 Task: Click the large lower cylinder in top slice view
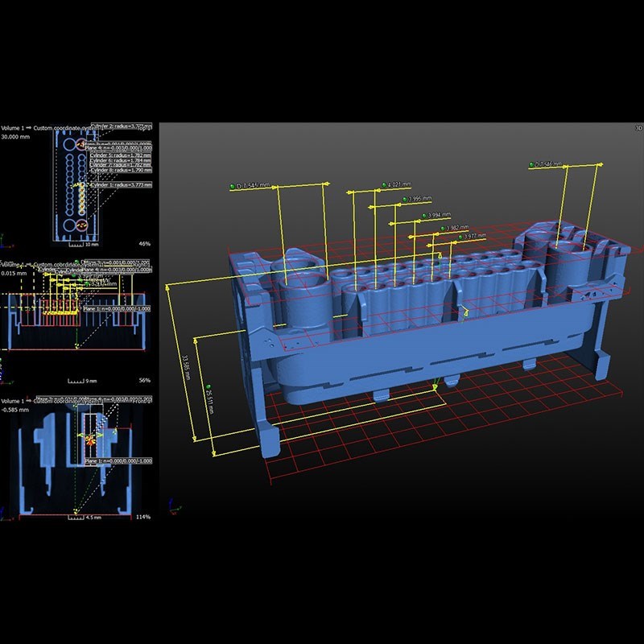pos(69,225)
